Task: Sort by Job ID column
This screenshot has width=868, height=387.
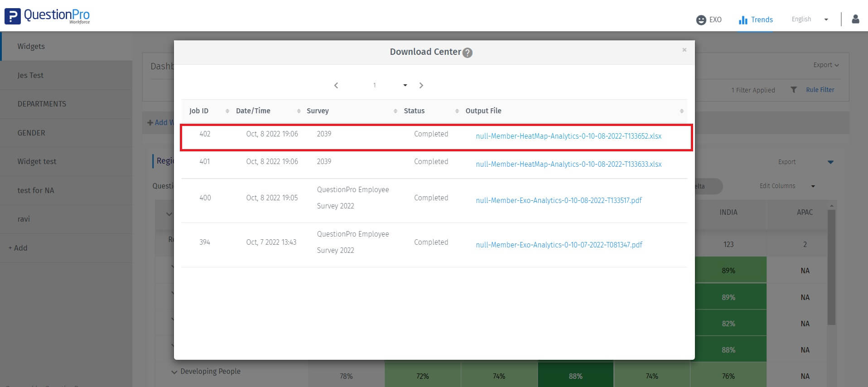Action: click(227, 111)
